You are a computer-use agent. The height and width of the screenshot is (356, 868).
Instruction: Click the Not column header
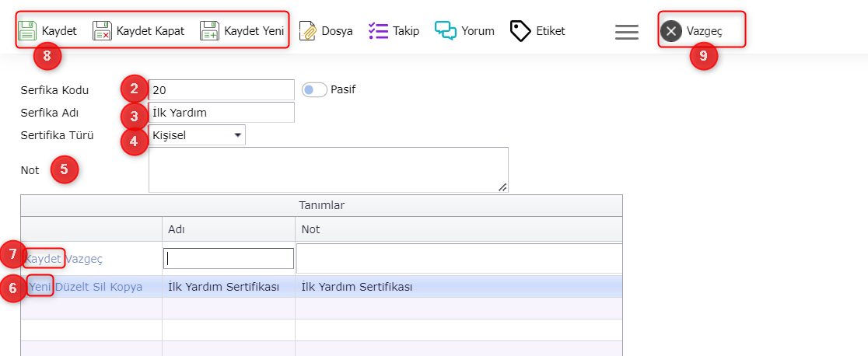click(x=459, y=229)
